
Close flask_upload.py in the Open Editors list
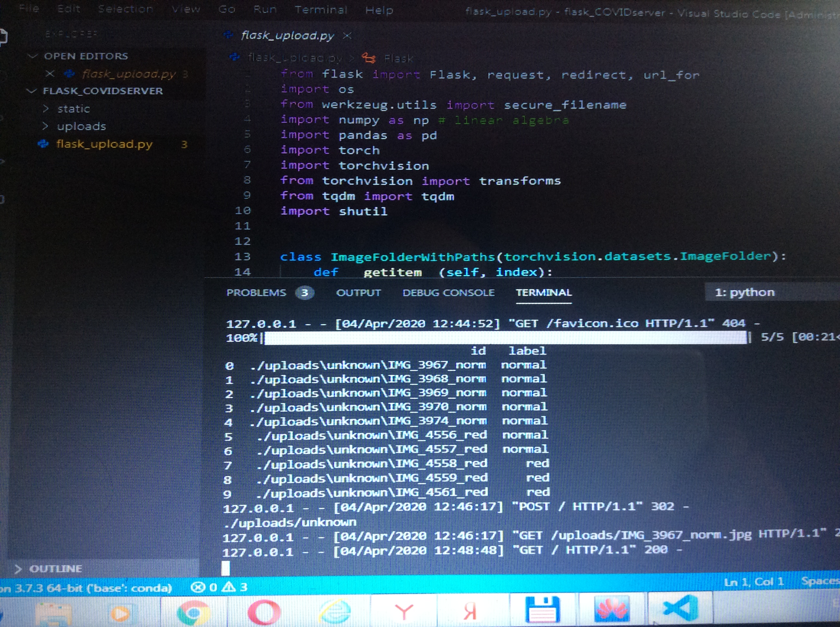pyautogui.click(x=50, y=73)
